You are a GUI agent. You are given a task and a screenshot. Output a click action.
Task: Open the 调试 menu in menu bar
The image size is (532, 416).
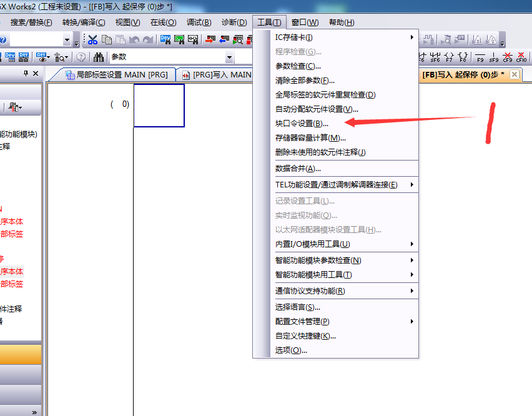(x=199, y=22)
